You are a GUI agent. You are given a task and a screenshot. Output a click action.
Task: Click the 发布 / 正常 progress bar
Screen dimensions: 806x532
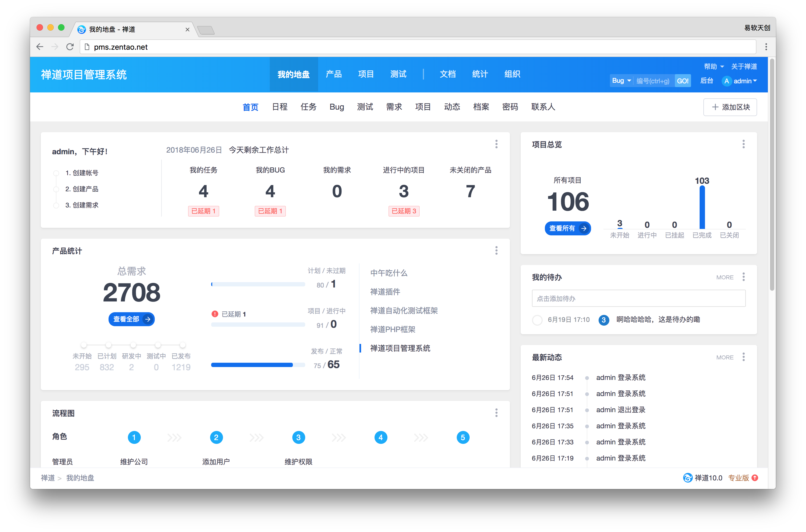(x=258, y=365)
